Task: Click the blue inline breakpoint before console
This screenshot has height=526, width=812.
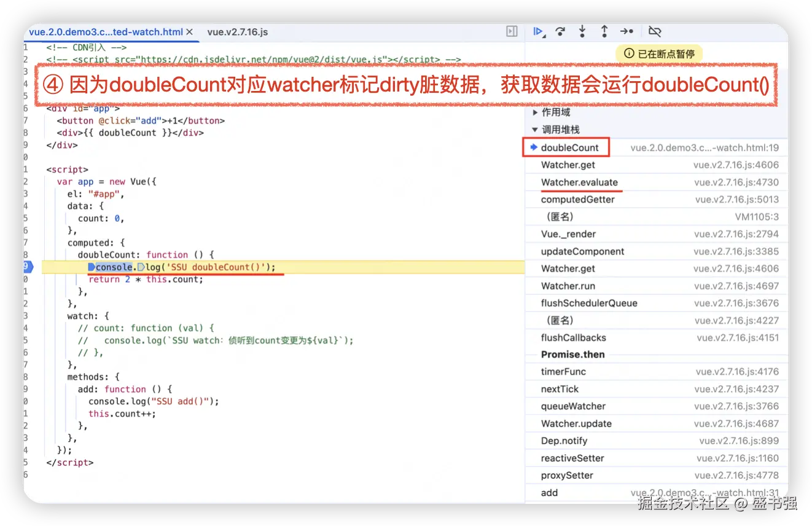Action: point(92,267)
